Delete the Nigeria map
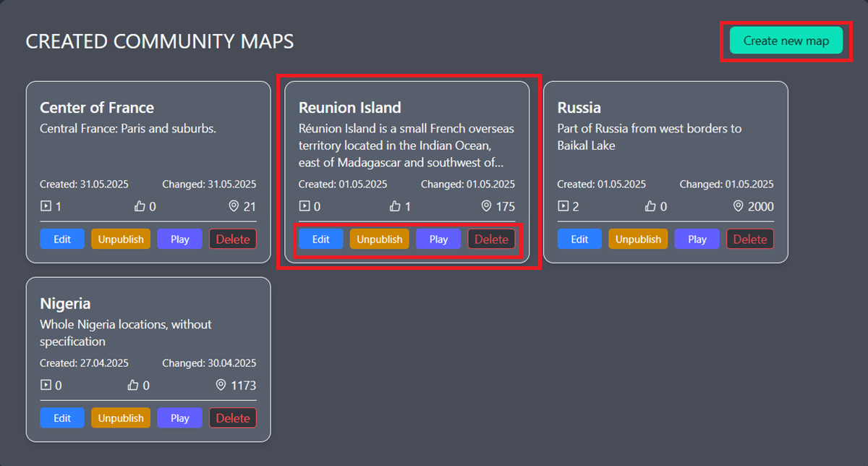The width and height of the screenshot is (868, 466). pyautogui.click(x=232, y=418)
